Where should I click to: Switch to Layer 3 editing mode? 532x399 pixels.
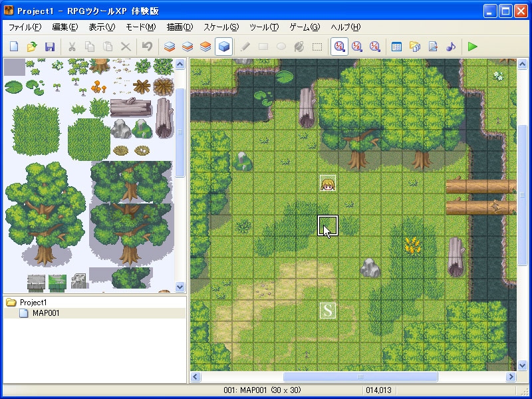click(x=205, y=46)
